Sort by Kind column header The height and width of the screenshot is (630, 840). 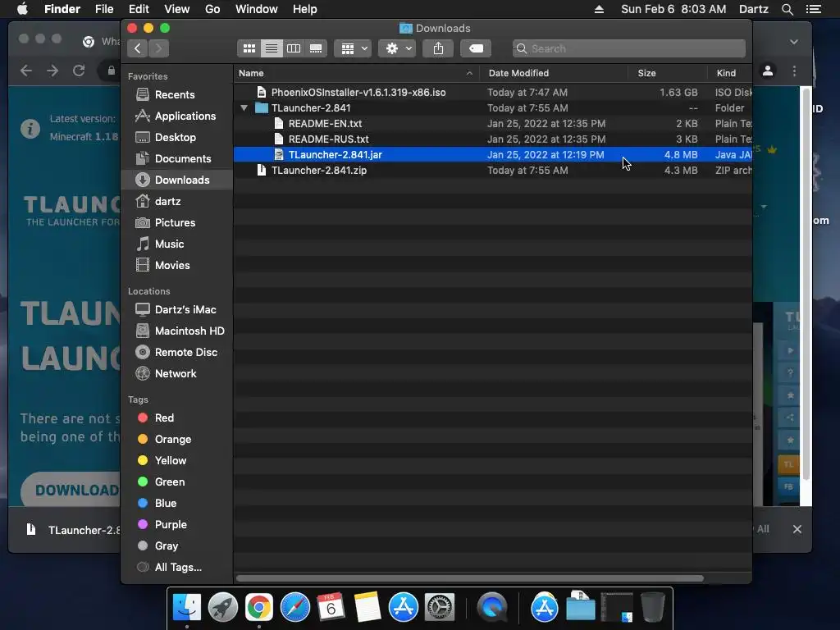pyautogui.click(x=729, y=73)
